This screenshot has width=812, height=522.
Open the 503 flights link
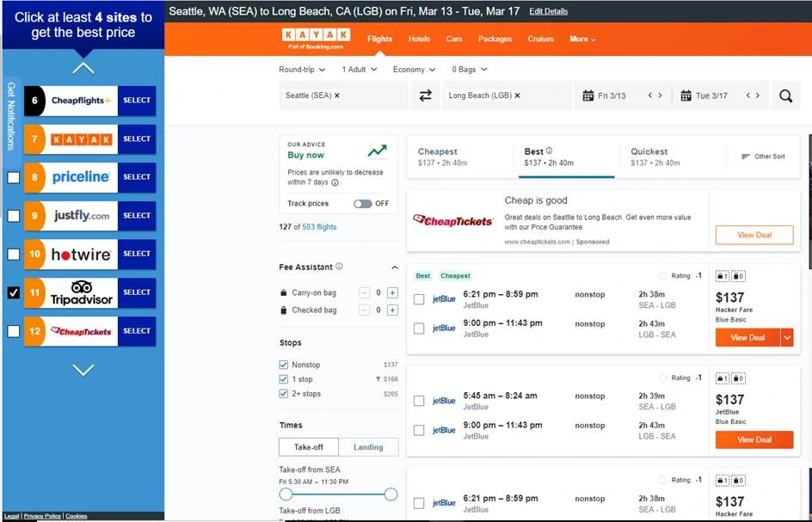(319, 227)
